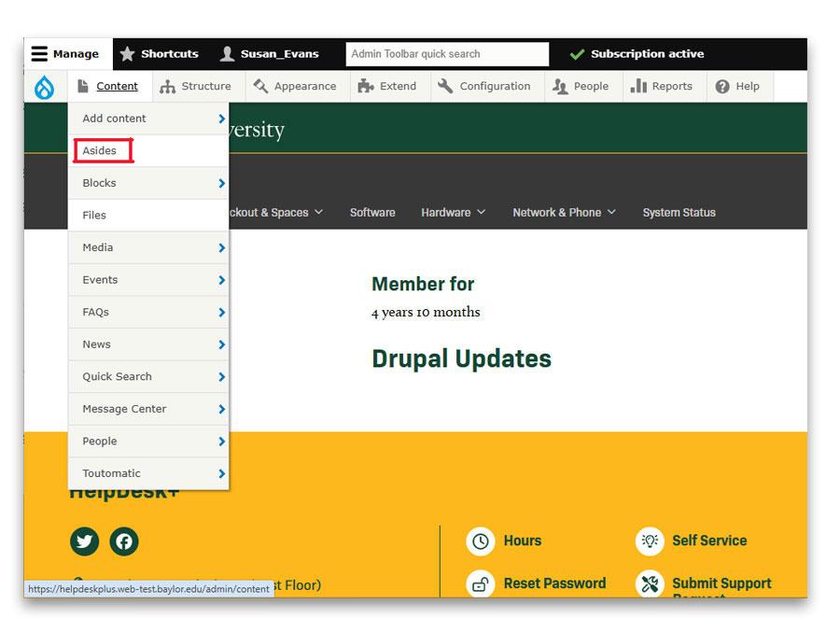840x632 pixels.
Task: Choose FAQs menu entry
Action: (x=148, y=312)
